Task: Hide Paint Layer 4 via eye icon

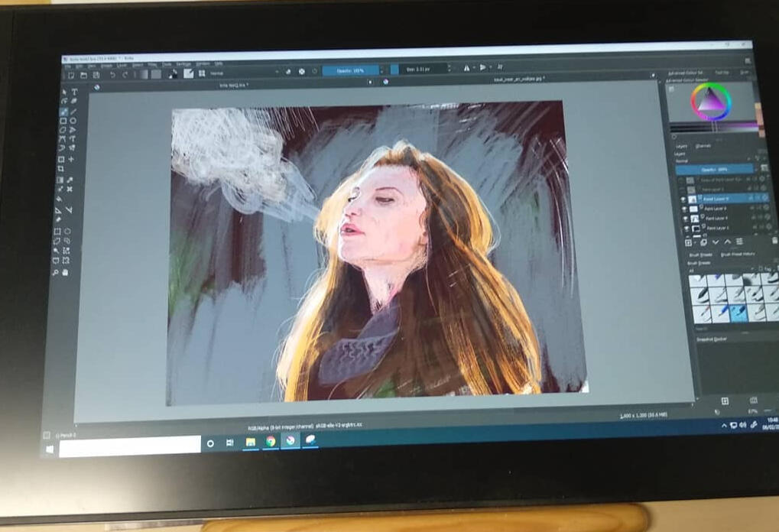Action: [x=685, y=219]
